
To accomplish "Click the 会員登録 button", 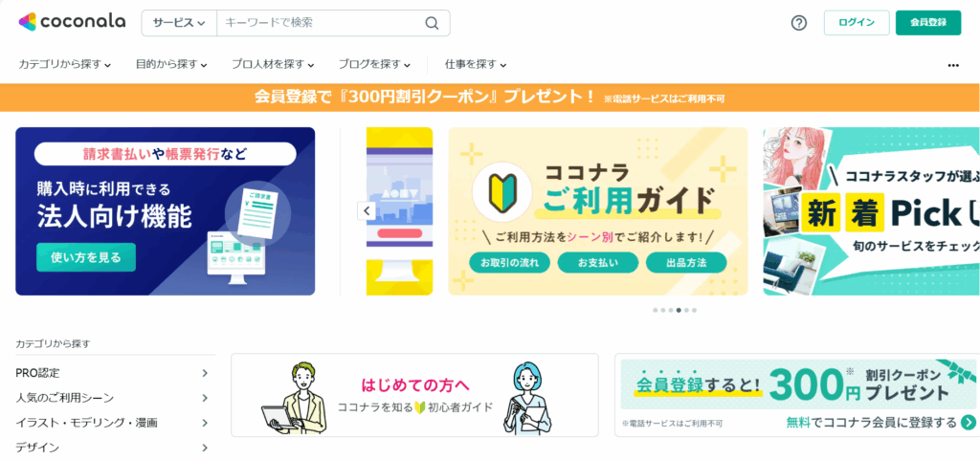I will (928, 23).
